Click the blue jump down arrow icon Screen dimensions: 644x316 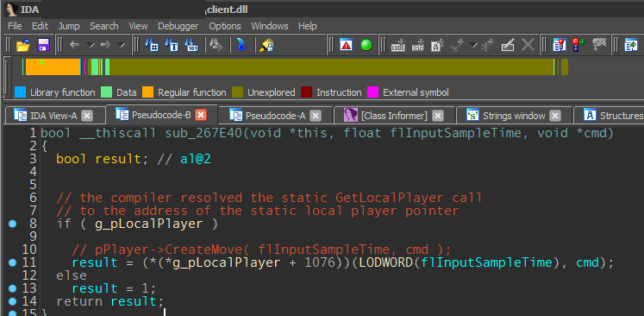click(x=241, y=44)
